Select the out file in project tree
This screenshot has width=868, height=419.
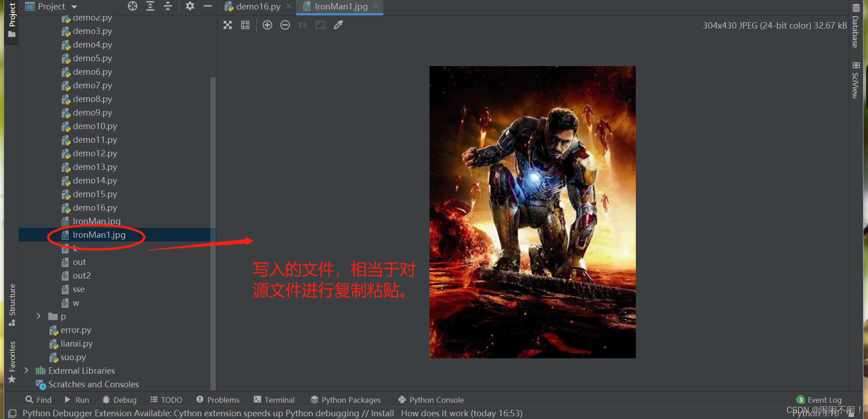click(79, 262)
